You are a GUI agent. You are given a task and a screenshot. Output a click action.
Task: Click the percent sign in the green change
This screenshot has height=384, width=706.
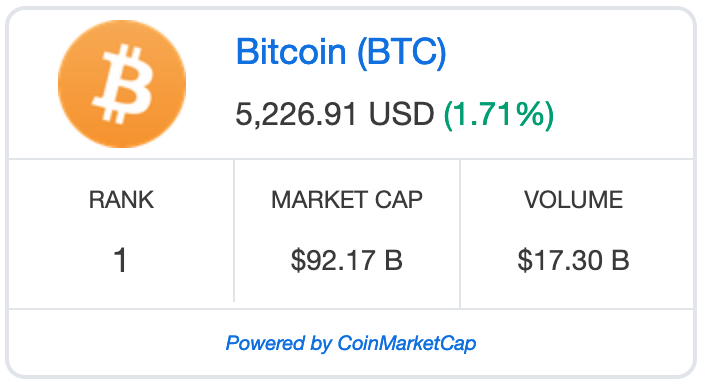[x=531, y=114]
